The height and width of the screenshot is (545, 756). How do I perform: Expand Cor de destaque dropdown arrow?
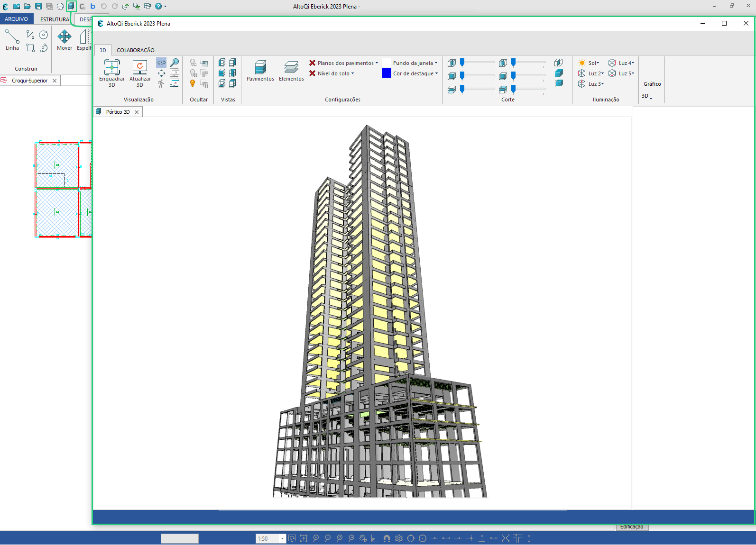(x=436, y=73)
